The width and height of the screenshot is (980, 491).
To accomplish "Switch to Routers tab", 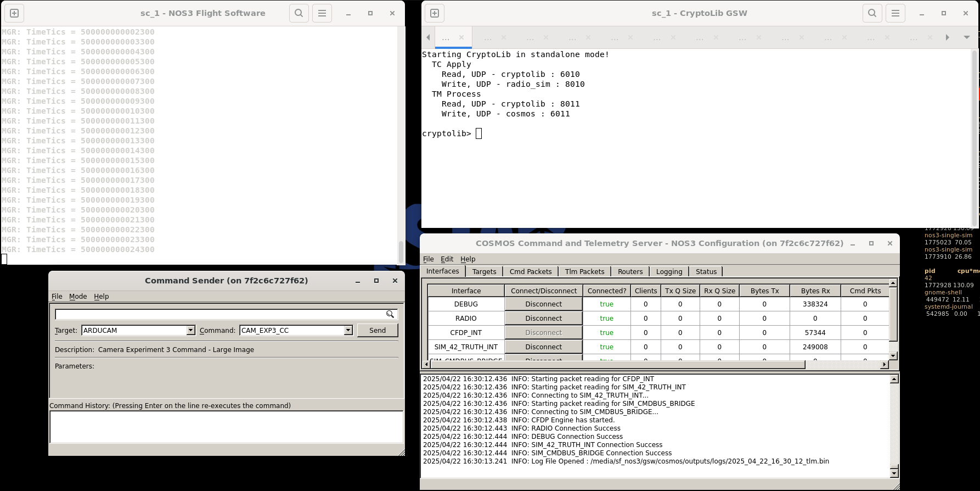I will [630, 271].
